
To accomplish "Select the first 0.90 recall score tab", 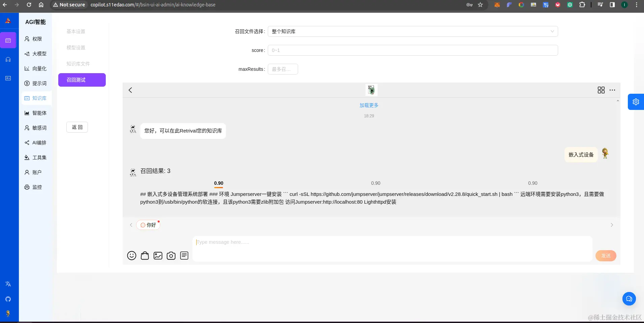I will [218, 183].
